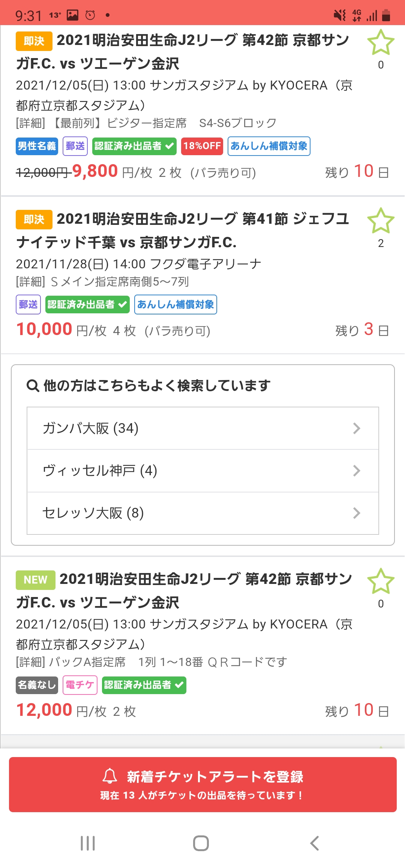The image size is (405, 868).
Task: Tap 新着チケットアラートを登録 button
Action: tap(202, 784)
